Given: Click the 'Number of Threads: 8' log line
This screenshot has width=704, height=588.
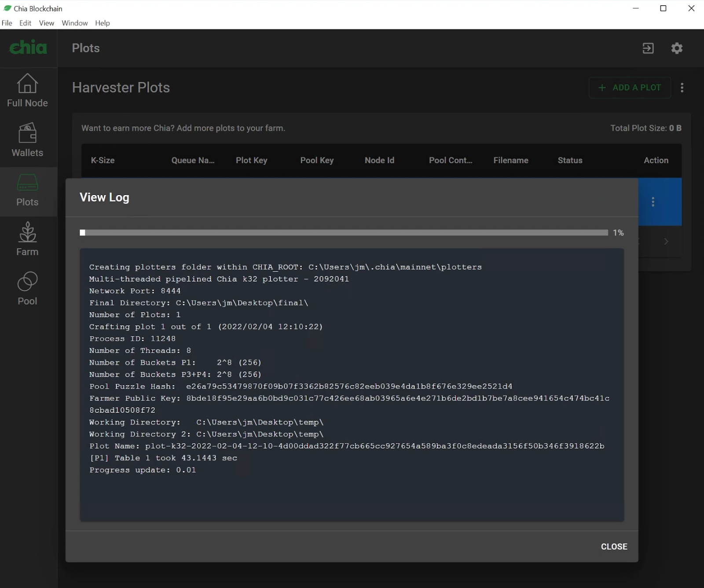Looking at the screenshot, I should click(140, 350).
